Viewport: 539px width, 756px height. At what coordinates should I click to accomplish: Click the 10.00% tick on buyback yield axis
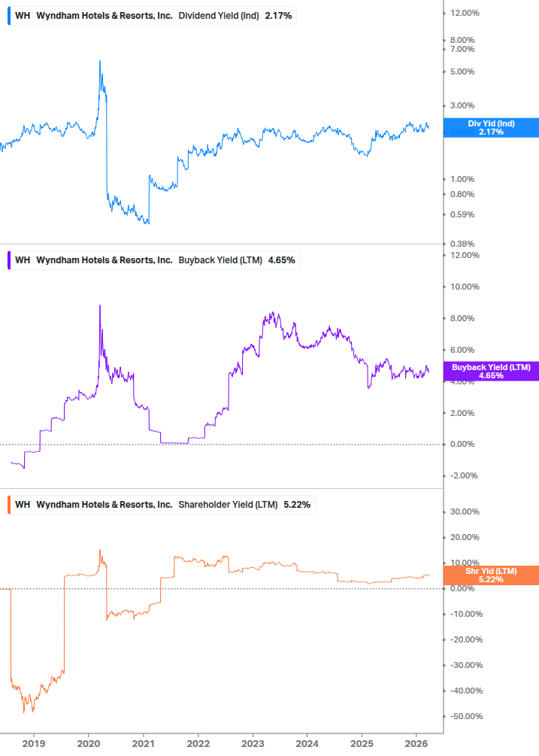(465, 287)
